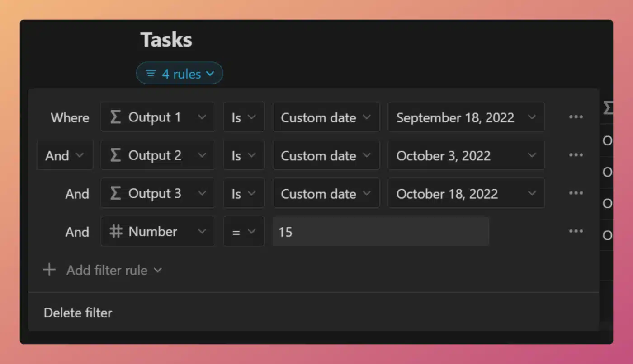Click Add filter rule
Image resolution: width=633 pixels, height=364 pixels.
pyautogui.click(x=107, y=270)
